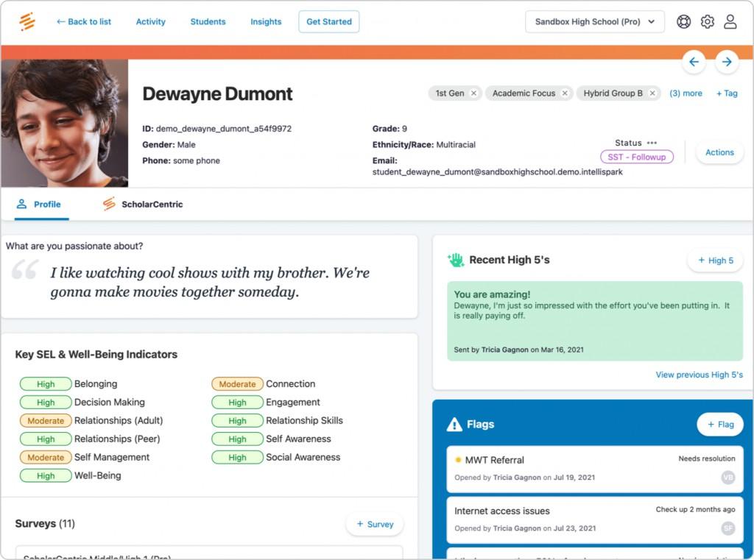Remove the Hybrid Group B tag

click(x=651, y=93)
